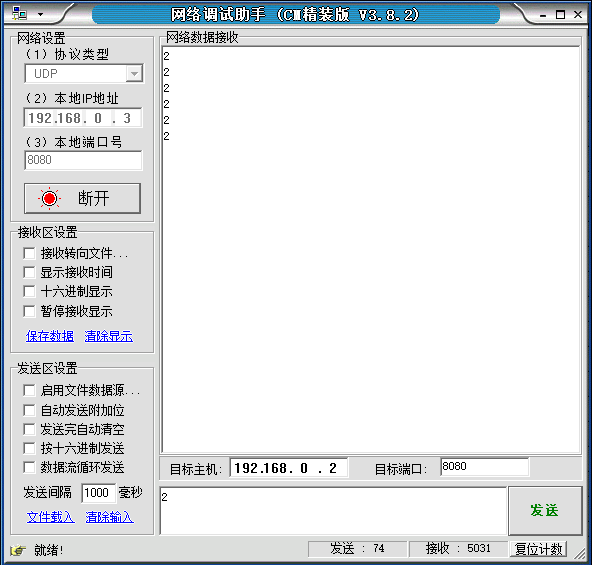
Task: Enable 接收转向文件 checkbox
Action: pos(29,253)
